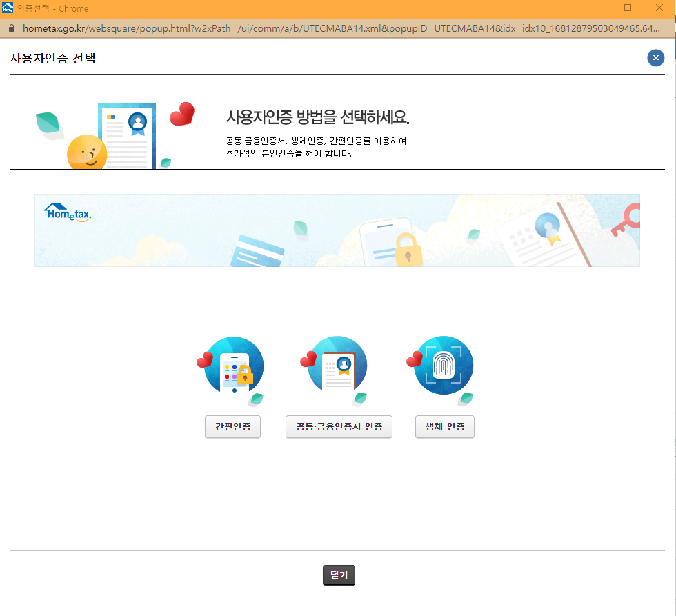Click the certificate illustration at top left
Image resolution: width=676 pixels, height=616 pixels.
click(116, 135)
